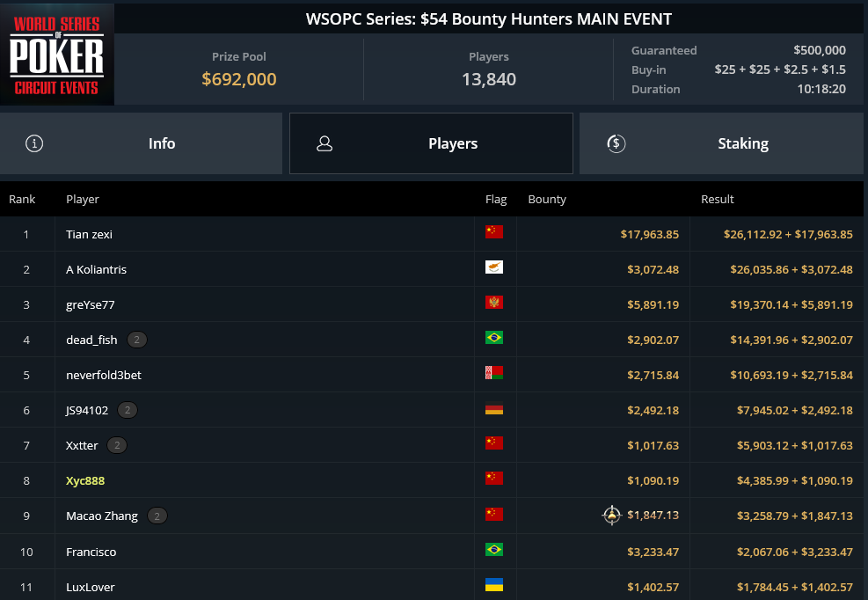This screenshot has width=868, height=600.
Task: Click the China flag in Macao Zhang's row
Action: pyautogui.click(x=493, y=514)
